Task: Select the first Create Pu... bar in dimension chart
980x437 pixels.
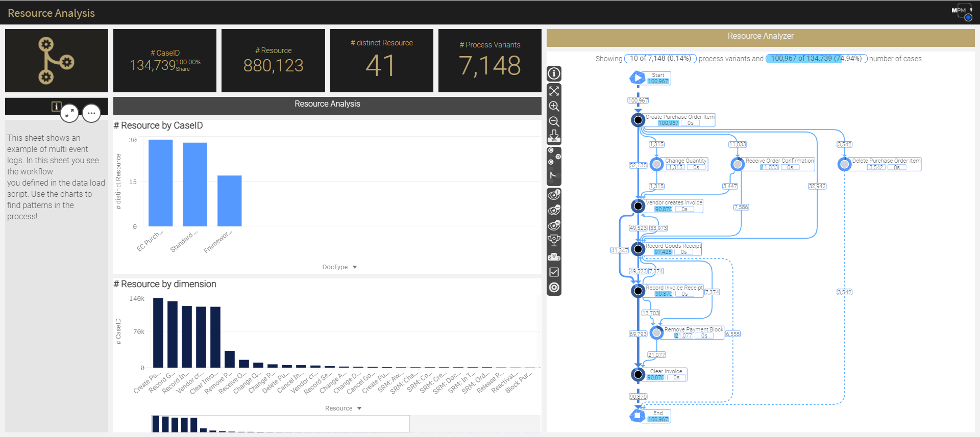Action: (158, 332)
